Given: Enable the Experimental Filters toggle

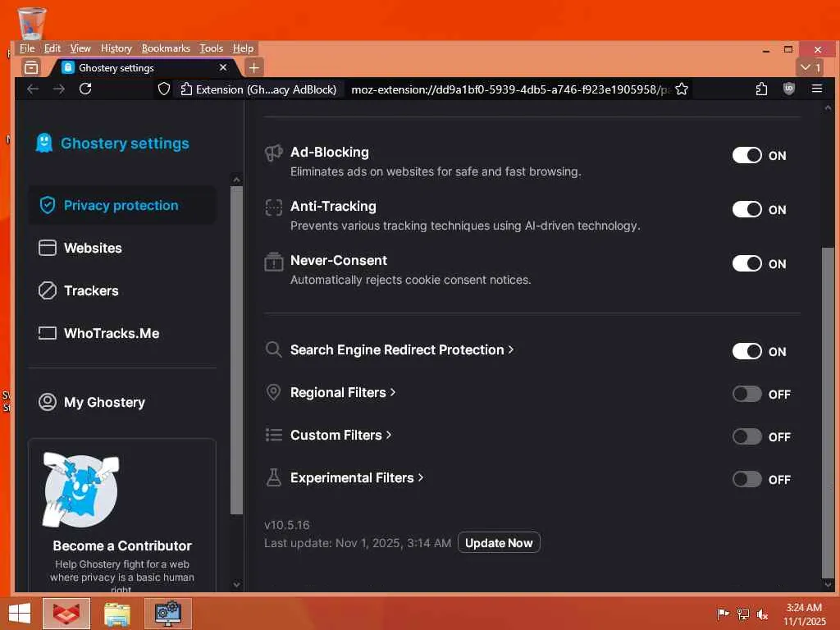Looking at the screenshot, I should [746, 479].
